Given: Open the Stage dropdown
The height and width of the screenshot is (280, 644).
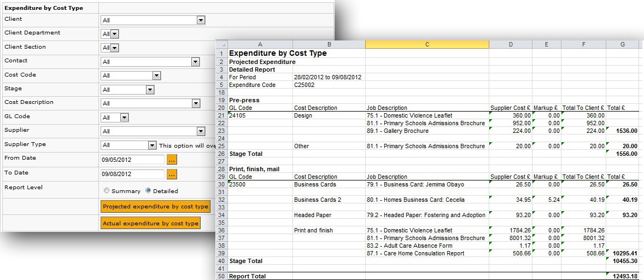Looking at the screenshot, I should pos(127,90).
